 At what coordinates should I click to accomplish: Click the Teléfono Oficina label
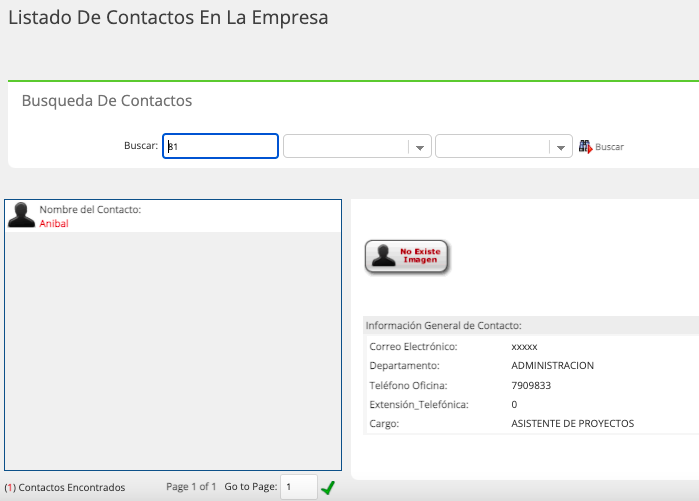click(x=408, y=385)
